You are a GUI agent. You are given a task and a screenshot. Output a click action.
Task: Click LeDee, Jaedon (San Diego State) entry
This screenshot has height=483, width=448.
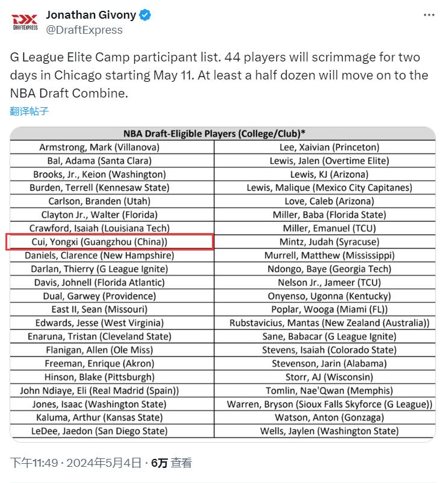pyautogui.click(x=99, y=431)
